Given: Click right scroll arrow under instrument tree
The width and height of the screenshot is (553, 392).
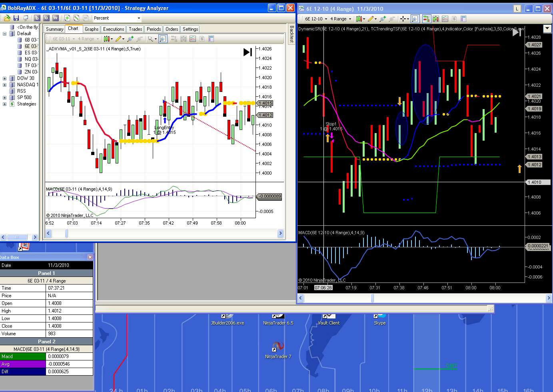Looking at the screenshot, I should pos(35,237).
